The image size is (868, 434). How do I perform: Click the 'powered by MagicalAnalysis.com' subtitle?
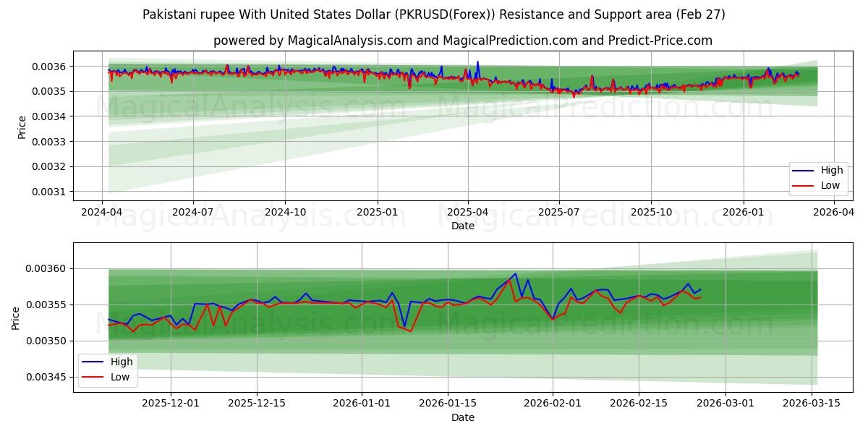click(x=463, y=41)
